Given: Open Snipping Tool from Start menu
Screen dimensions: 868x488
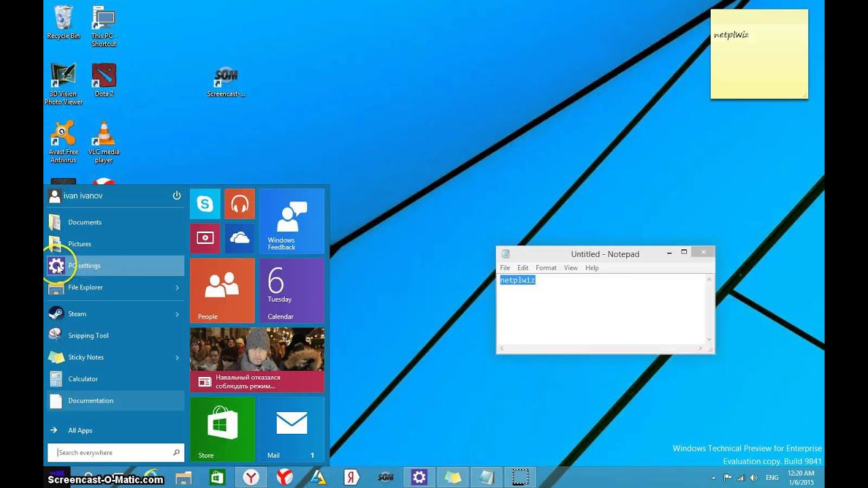Looking at the screenshot, I should click(115, 335).
